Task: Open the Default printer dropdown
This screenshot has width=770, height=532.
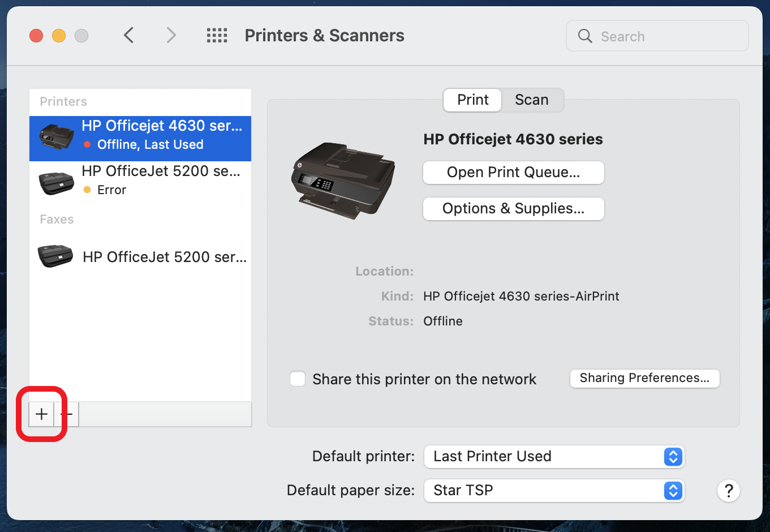Action: point(554,457)
